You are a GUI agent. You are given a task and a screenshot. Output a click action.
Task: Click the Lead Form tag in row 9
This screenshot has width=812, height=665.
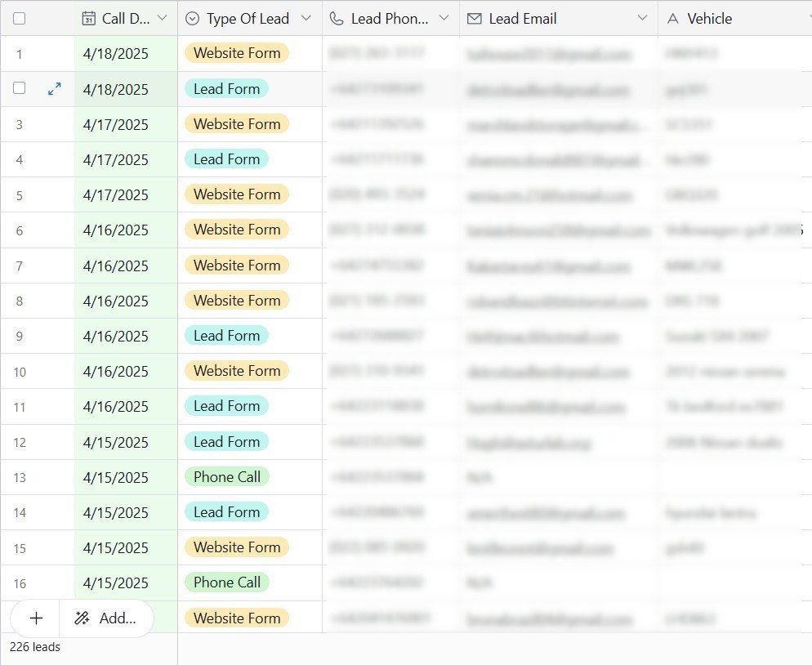[x=226, y=336]
